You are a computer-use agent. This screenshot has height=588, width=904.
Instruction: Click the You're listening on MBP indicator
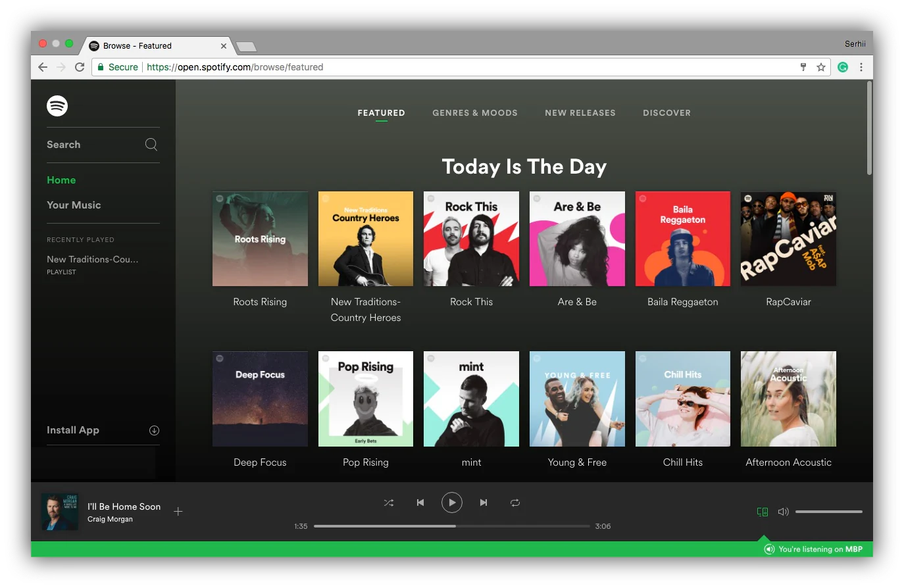813,549
